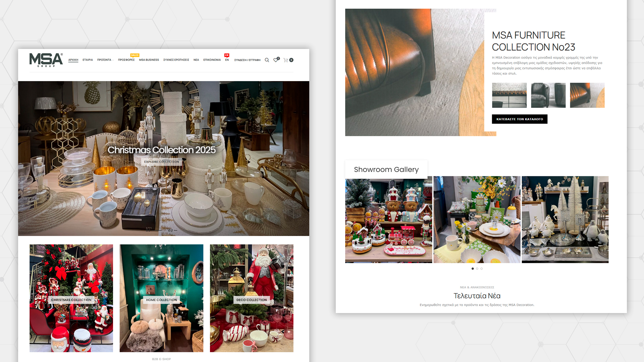Select tufted bench furniture thumbnail
The height and width of the screenshot is (362, 644).
[x=509, y=95]
